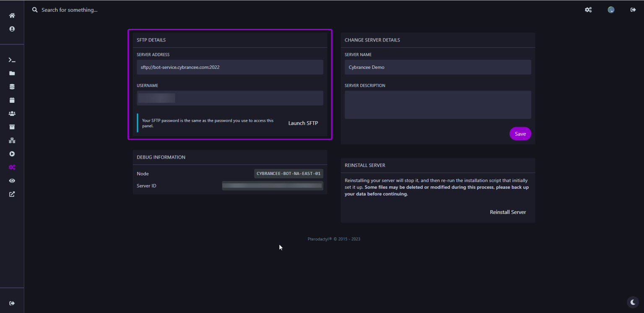Screen dimensions: 644x313
Task: Click the Server Description text area
Action: pos(438,104)
